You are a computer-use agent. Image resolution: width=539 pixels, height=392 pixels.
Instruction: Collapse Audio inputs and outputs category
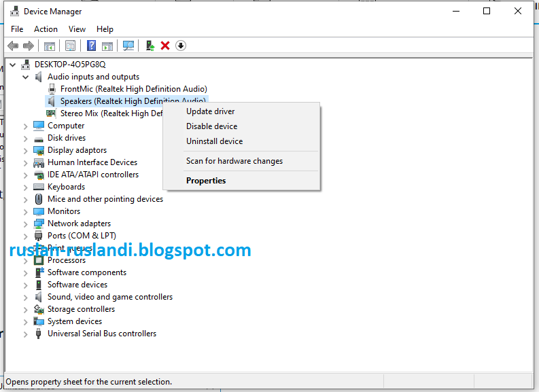[x=25, y=77]
